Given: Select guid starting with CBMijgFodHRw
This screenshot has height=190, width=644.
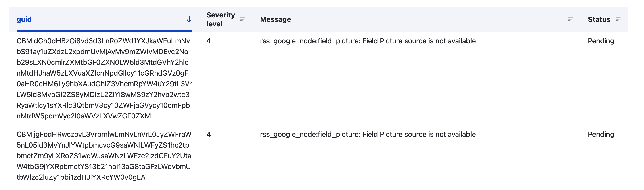Looking at the screenshot, I should click(x=104, y=134).
